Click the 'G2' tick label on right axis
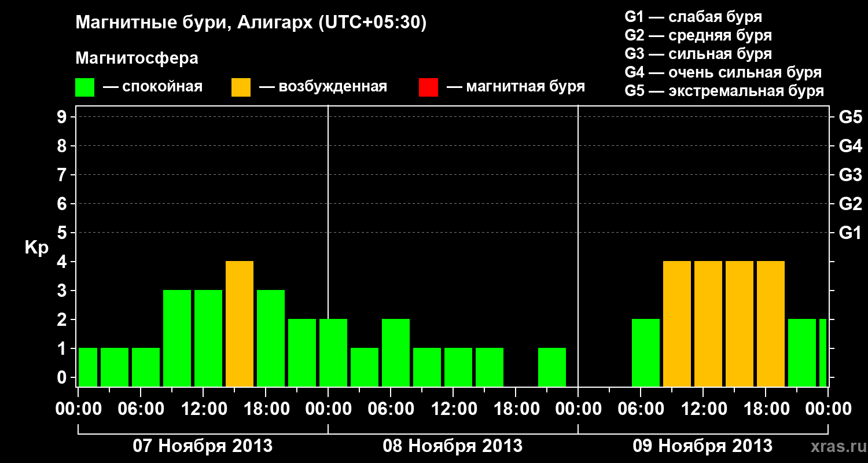This screenshot has height=463, width=868. click(851, 204)
